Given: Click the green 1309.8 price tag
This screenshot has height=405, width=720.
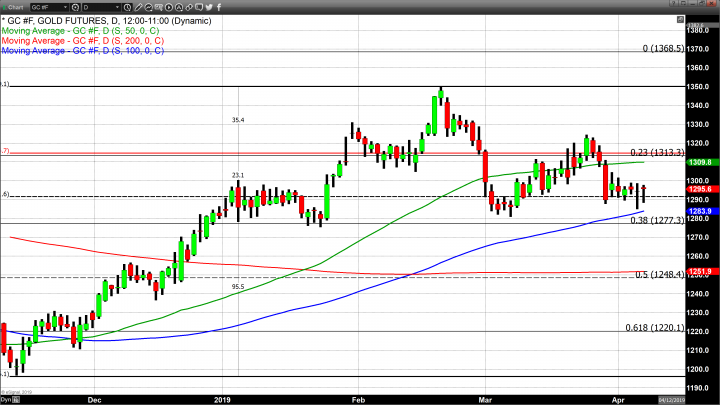Looking at the screenshot, I should tap(701, 162).
